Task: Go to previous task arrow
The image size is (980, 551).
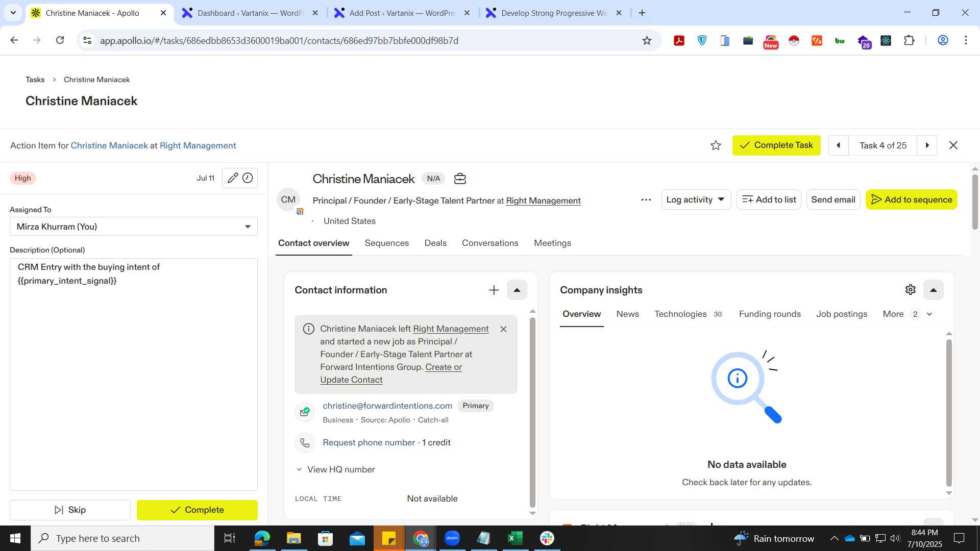Action: pos(838,145)
